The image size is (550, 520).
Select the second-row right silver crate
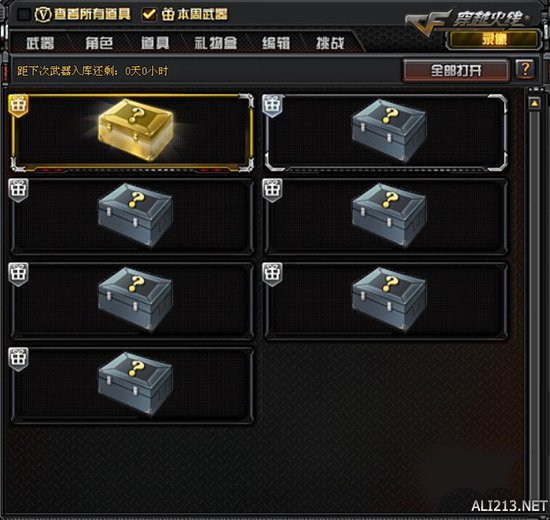click(x=389, y=215)
